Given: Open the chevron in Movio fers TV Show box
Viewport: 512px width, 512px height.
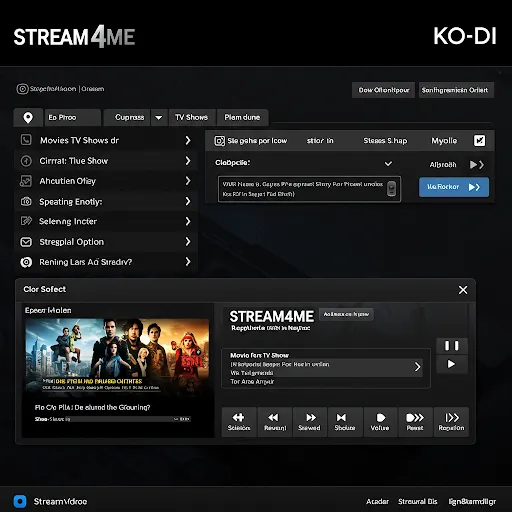Looking at the screenshot, I should click(417, 367).
